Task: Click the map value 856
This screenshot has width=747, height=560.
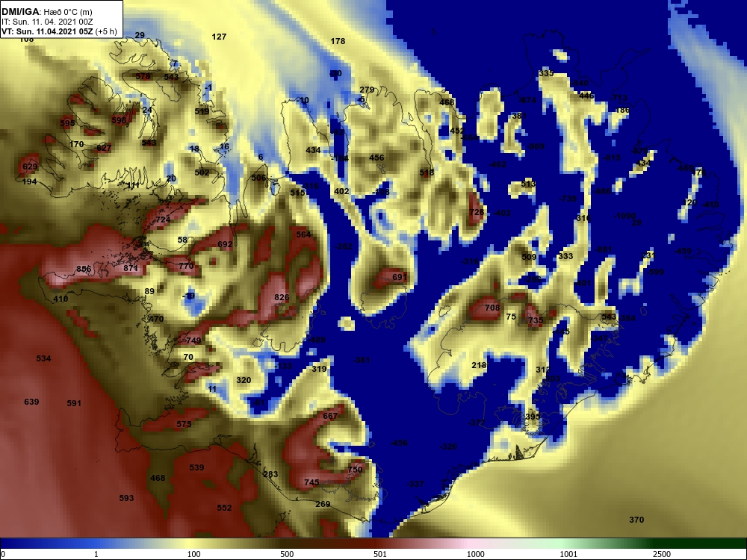Action: pos(84,269)
